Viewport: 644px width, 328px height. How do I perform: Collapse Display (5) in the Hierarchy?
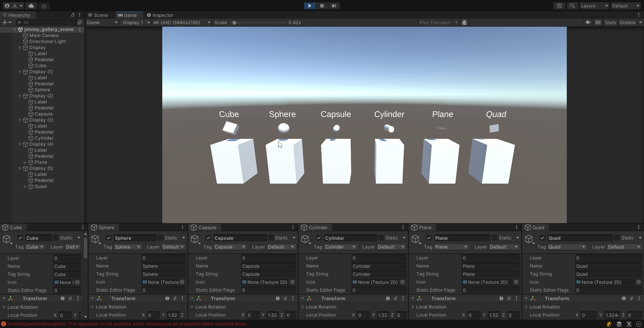[x=20, y=168]
